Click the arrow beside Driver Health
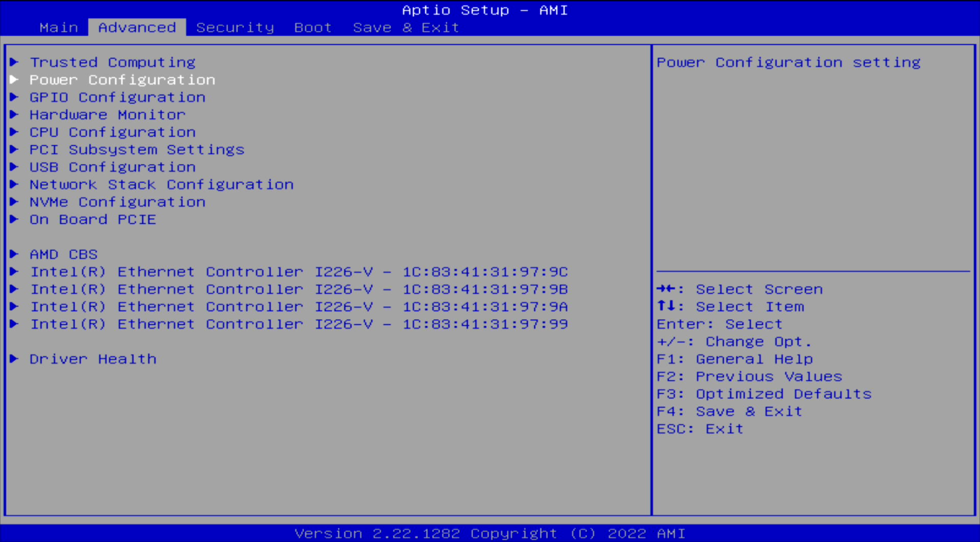 (14, 358)
